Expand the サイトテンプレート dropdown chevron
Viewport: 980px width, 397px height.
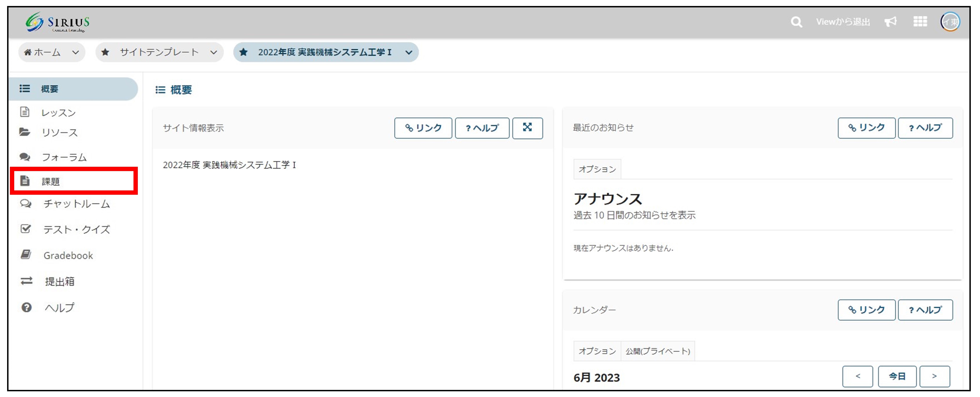coord(214,52)
